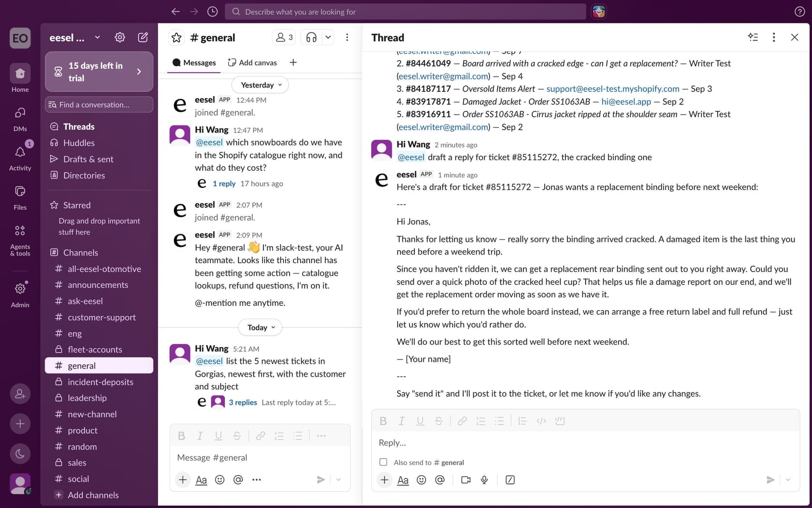This screenshot has height=508, width=812.
Task: Toggle underline in thread reply toolbar
Action: tap(420, 421)
